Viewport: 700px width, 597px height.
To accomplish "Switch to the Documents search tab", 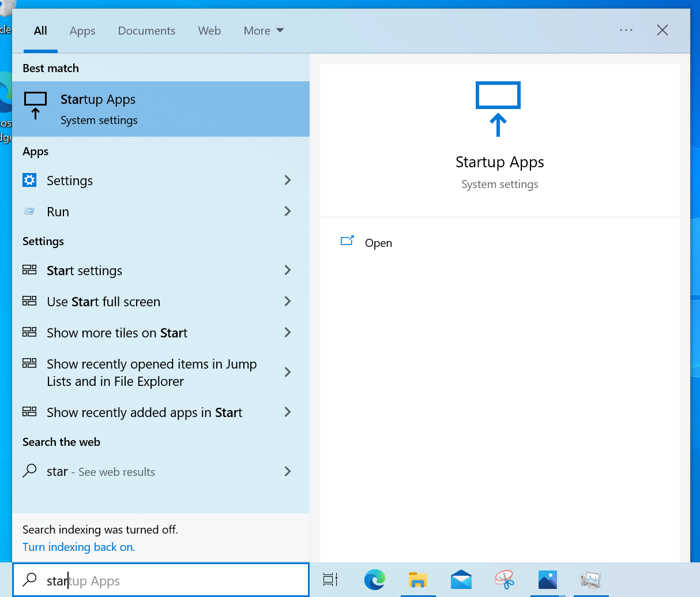I will click(146, 31).
